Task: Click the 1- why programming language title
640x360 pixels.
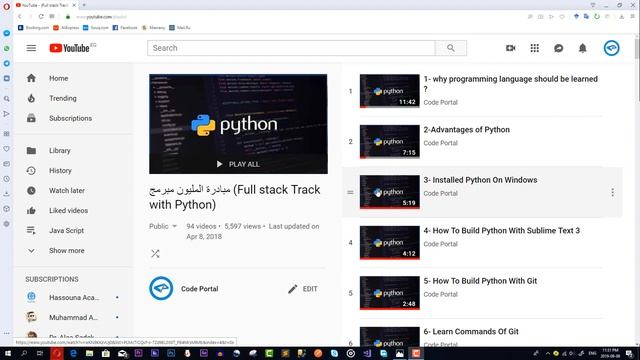Action: coord(511,84)
